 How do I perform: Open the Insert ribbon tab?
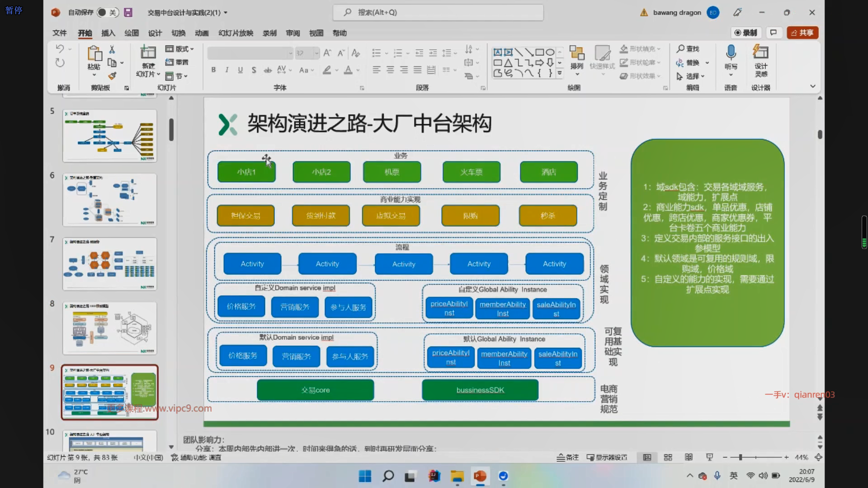pos(108,33)
